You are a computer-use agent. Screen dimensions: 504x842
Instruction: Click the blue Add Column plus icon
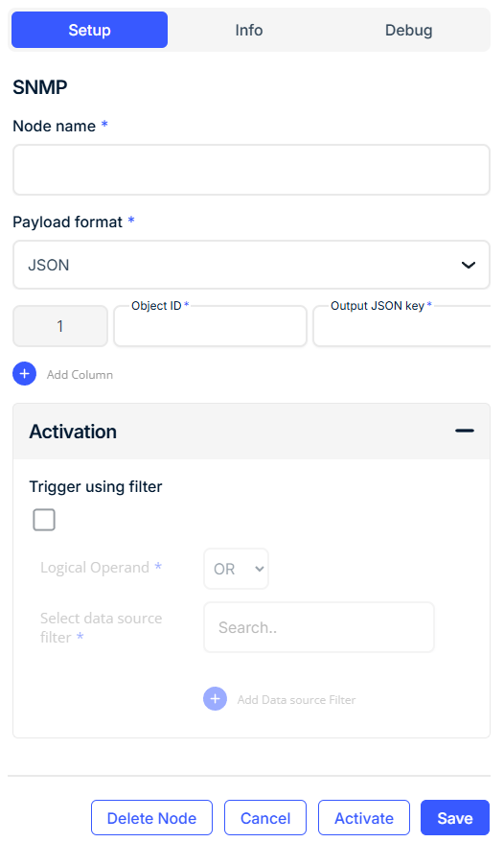click(24, 374)
